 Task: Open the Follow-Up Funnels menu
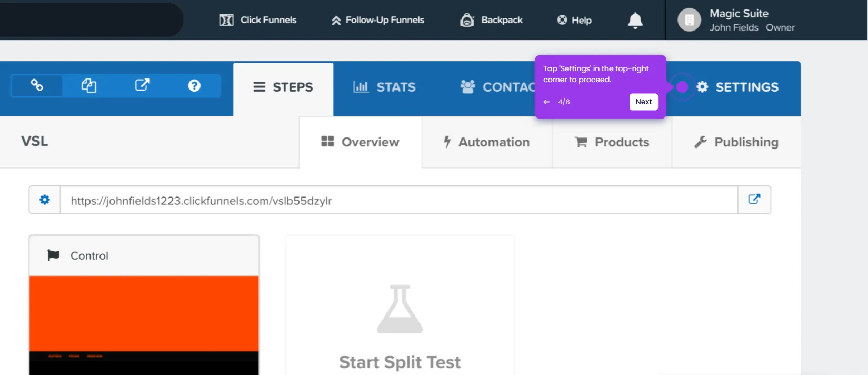pyautogui.click(x=377, y=20)
